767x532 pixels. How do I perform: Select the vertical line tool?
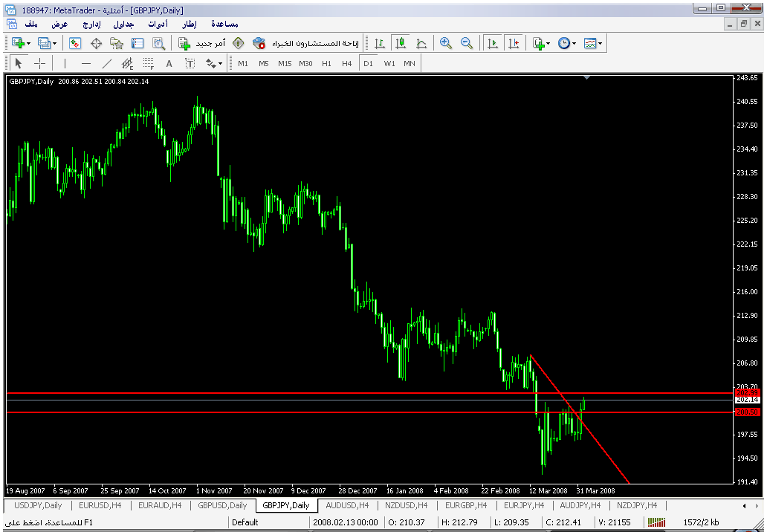65,64
